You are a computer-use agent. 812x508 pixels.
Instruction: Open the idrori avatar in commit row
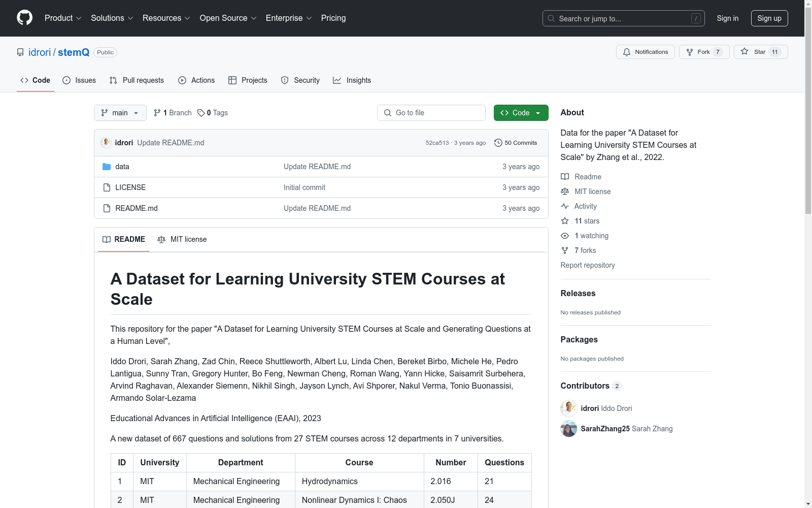coord(106,143)
